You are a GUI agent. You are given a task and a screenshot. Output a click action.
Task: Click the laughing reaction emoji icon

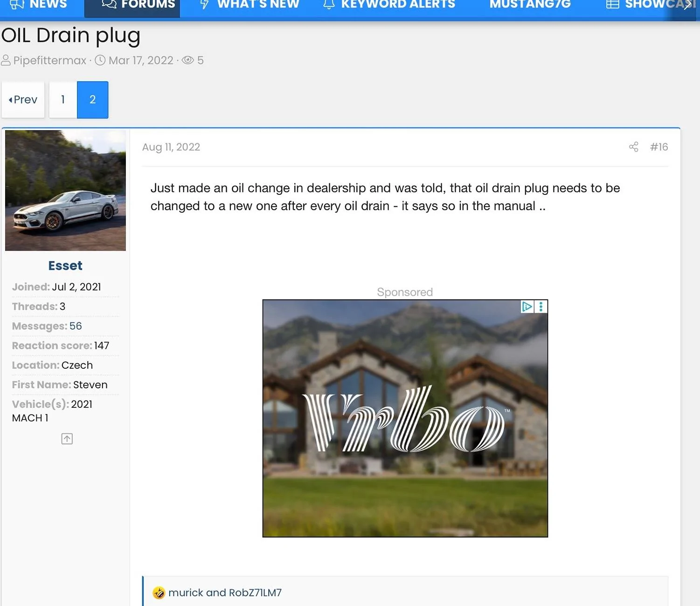tap(159, 593)
